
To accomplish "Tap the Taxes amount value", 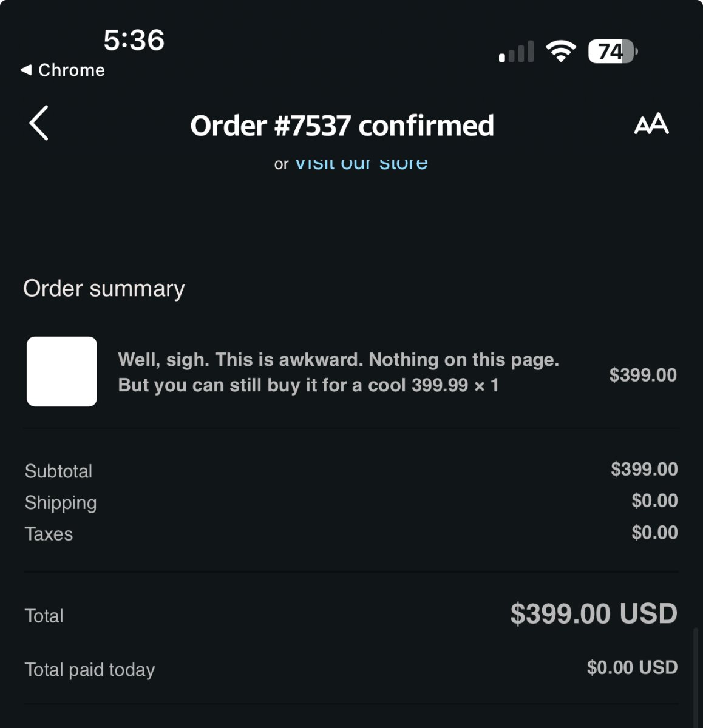I will coord(654,532).
